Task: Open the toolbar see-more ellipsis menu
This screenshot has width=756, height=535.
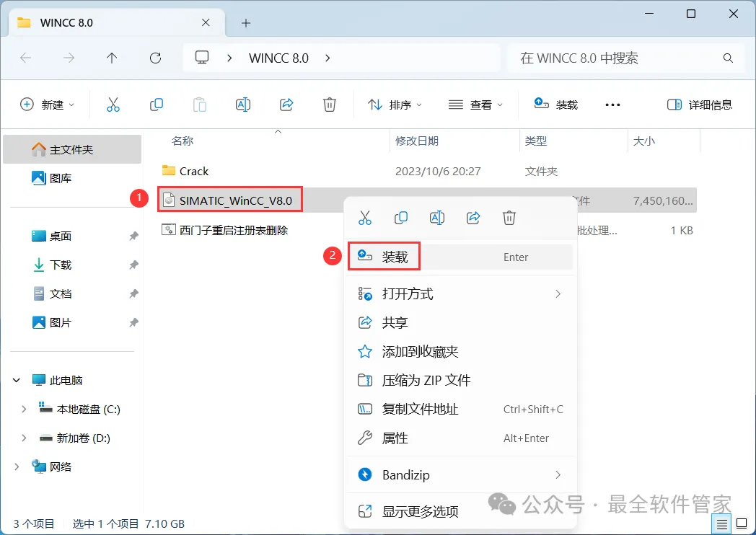Action: tap(612, 105)
